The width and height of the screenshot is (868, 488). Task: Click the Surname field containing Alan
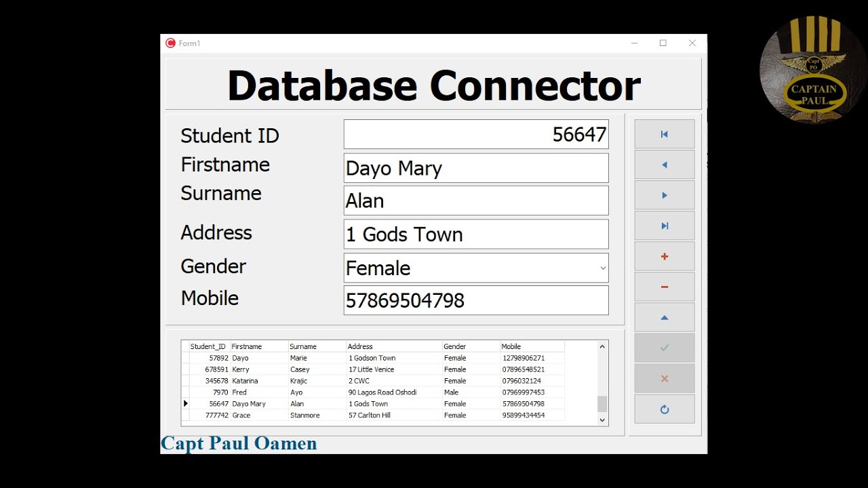click(x=476, y=201)
